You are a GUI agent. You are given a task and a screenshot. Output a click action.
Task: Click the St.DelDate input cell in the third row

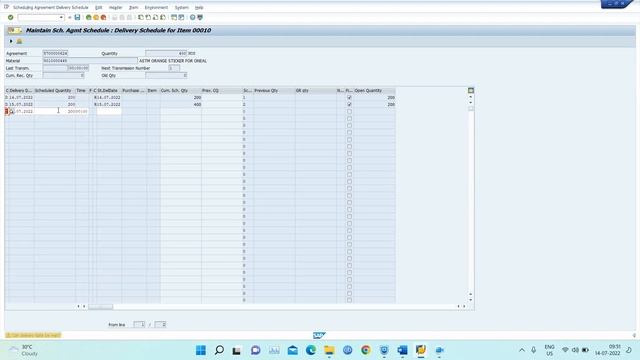[x=109, y=111]
